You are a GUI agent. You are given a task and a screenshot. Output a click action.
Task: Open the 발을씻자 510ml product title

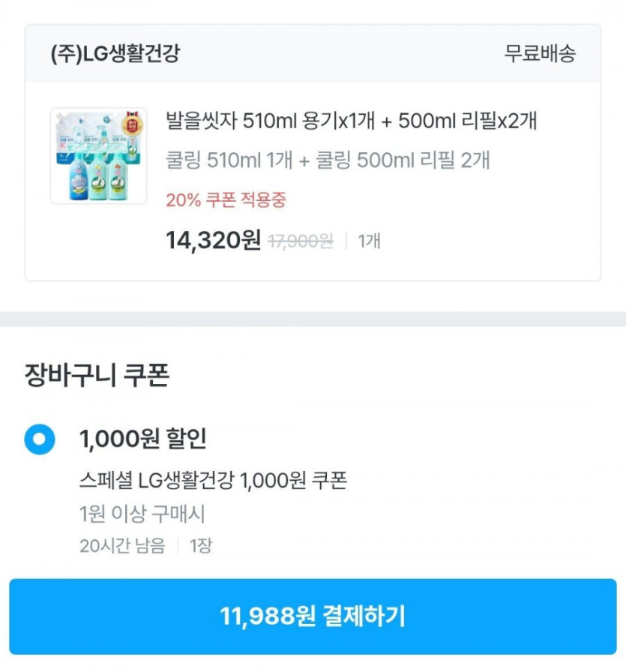coord(351,121)
